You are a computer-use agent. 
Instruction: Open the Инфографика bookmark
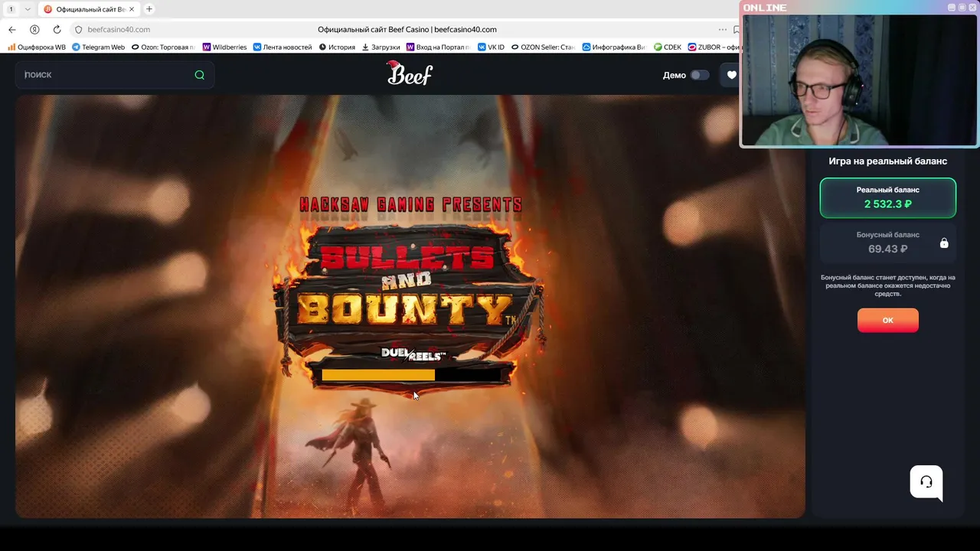pyautogui.click(x=613, y=47)
